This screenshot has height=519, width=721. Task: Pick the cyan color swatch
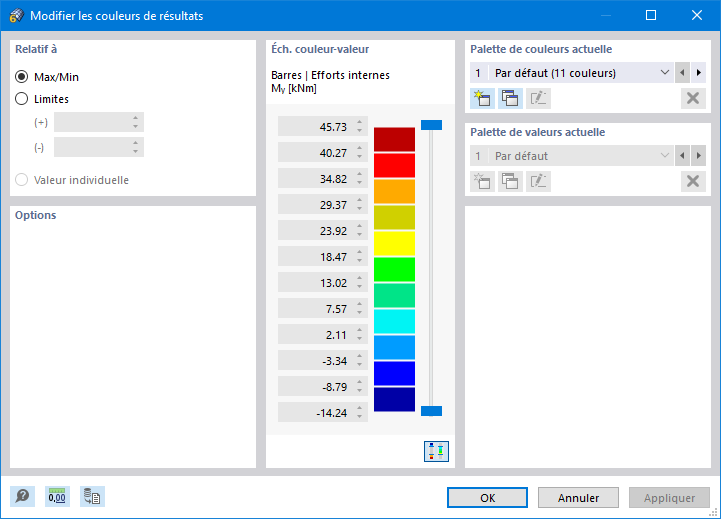[x=394, y=321]
